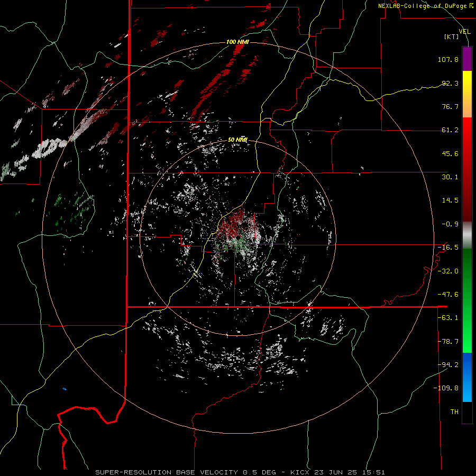Pick the purple segment of the velocity scale
The image size is (476, 476).
tap(467, 59)
